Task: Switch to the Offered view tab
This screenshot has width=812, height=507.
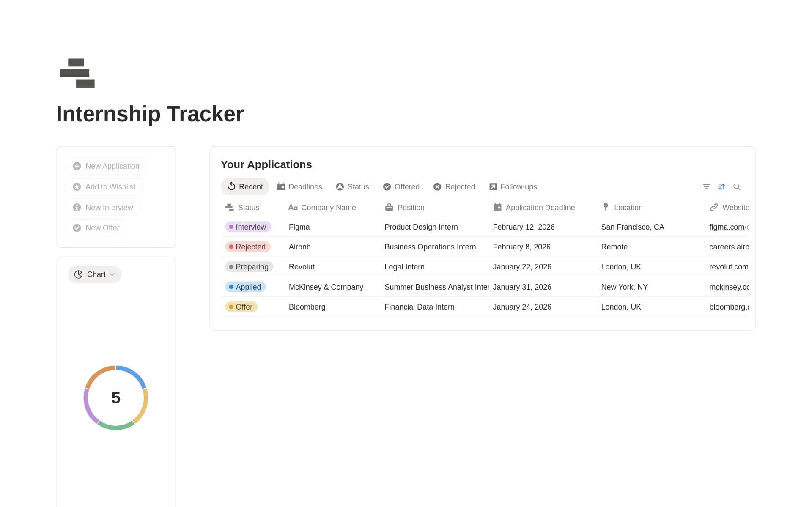Action: [x=401, y=187]
